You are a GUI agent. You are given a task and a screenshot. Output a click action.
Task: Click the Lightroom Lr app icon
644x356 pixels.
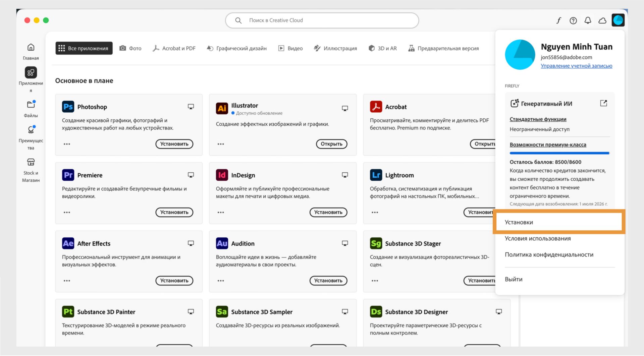click(376, 175)
